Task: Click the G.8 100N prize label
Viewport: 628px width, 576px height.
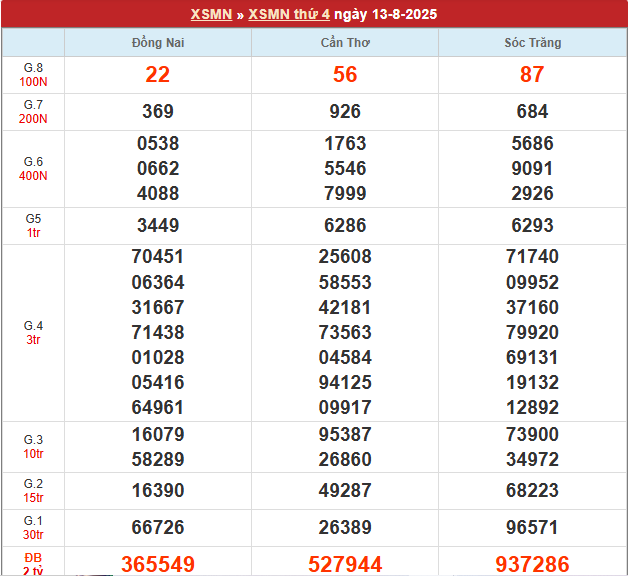Action: [33, 75]
